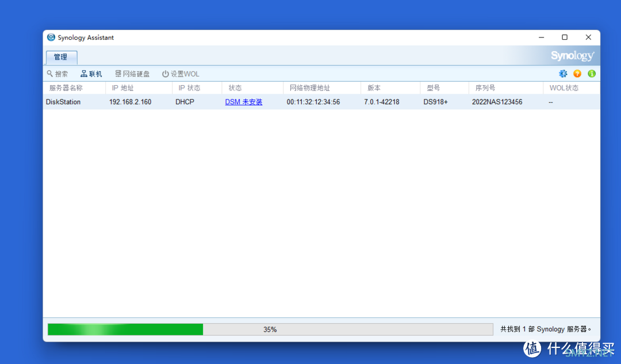Click the 联机 connect toolbar button

click(x=91, y=74)
